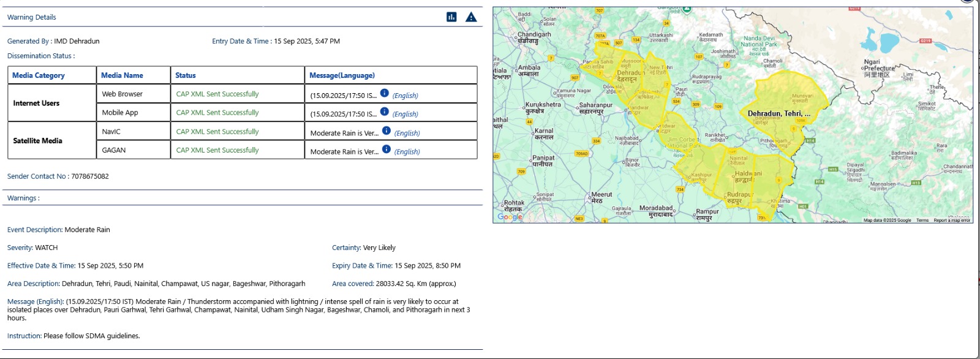This screenshot has height=359, width=980.
Task: Open the bar chart statistics icon
Action: [x=451, y=17]
